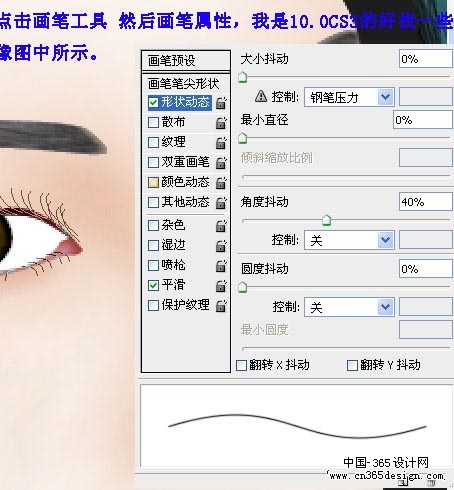Click the warning triangle icon near 控制
Image resolution: width=454 pixels, height=490 pixels.
click(x=261, y=96)
